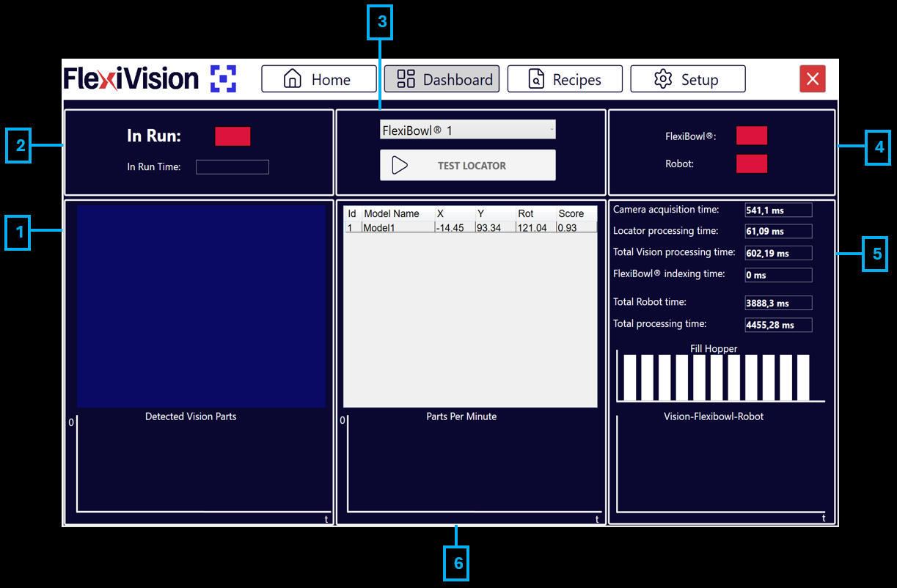
Task: Open the Recipes tab
Action: [565, 79]
